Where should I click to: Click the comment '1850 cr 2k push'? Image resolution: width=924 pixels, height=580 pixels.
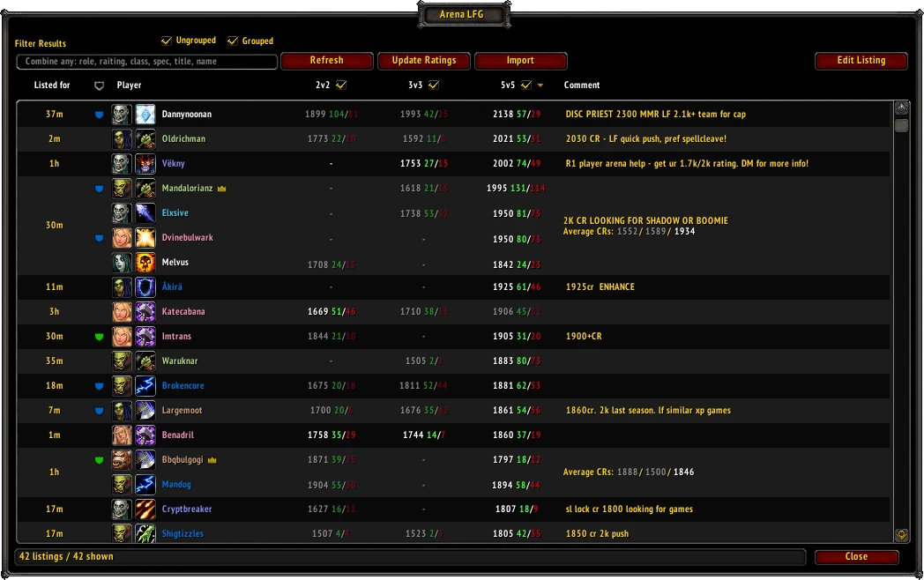[x=597, y=534]
